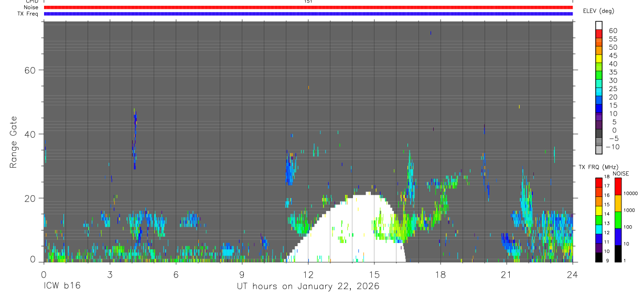Pick the black swatch at NOISE colorbar bottom

coord(617,254)
